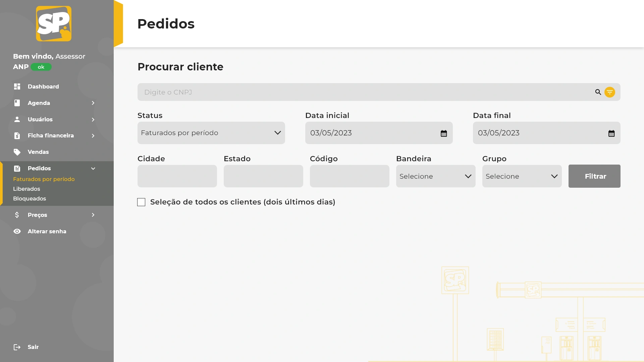This screenshot has width=644, height=362.
Task: Open the Bloqueados submenu item
Action: [30, 198]
